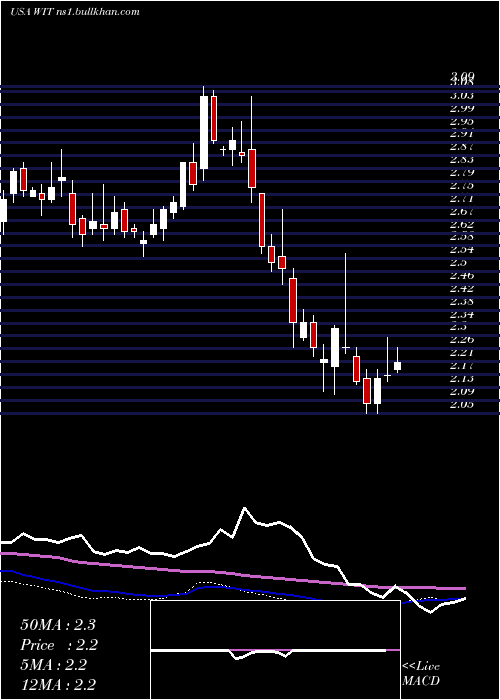500x700 pixels.
Task: Click the 2.3 price axis label
Action: 458,327
